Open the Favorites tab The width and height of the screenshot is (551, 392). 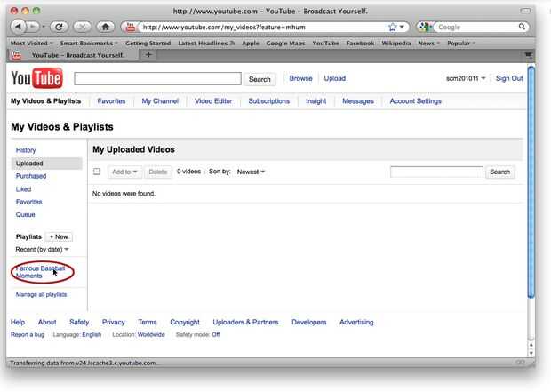point(111,101)
